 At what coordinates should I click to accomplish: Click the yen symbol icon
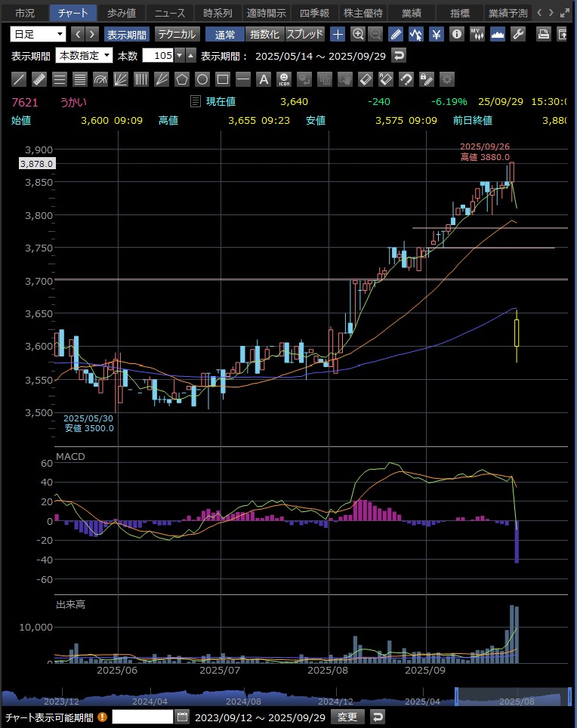click(x=437, y=34)
